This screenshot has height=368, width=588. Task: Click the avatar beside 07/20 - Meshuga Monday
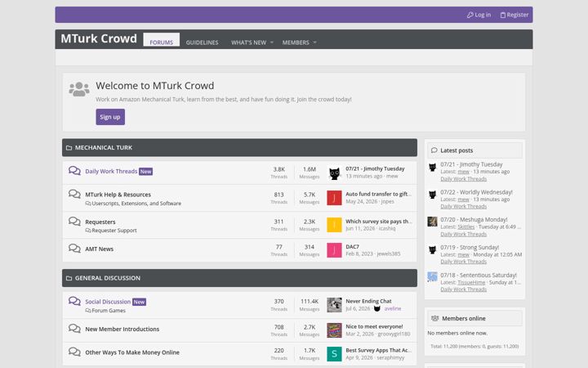point(432,222)
